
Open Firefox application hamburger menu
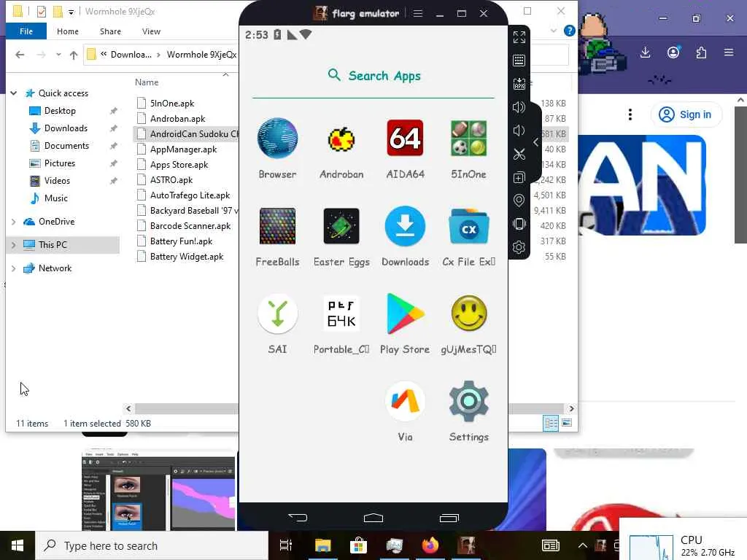(x=729, y=52)
